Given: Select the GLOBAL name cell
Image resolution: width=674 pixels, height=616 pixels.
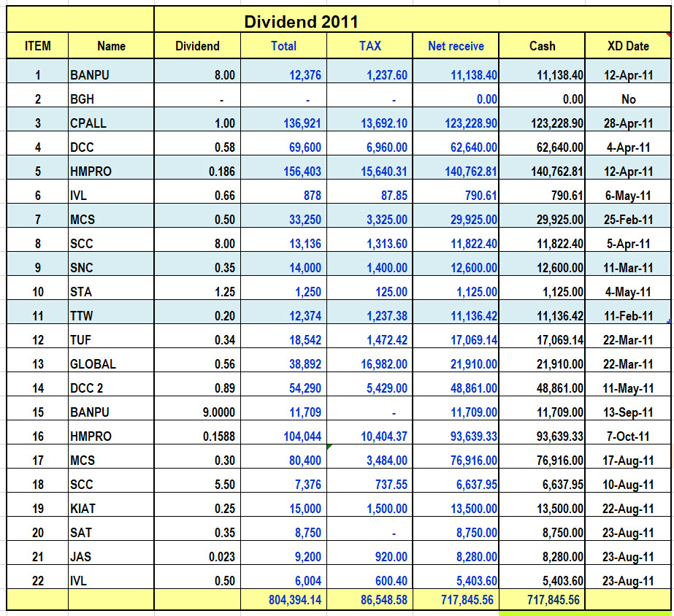Looking at the screenshot, I should [x=111, y=360].
